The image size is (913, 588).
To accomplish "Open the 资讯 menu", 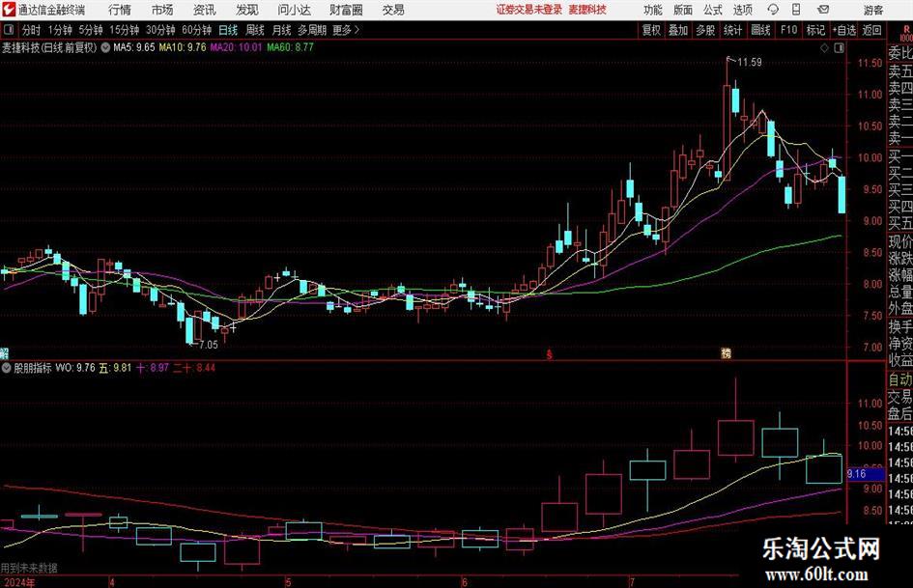I will pos(205,10).
